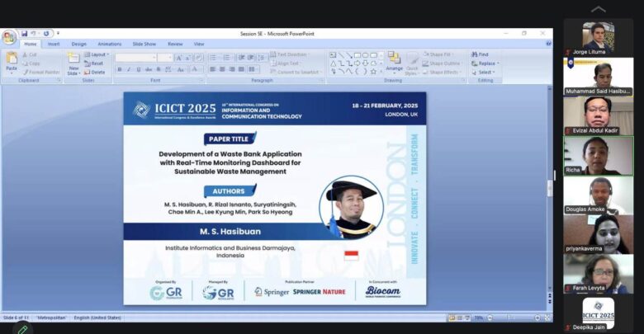Image resolution: width=644 pixels, height=334 pixels.
Task: Toggle Italic formatting in Font group
Action: tap(129, 70)
